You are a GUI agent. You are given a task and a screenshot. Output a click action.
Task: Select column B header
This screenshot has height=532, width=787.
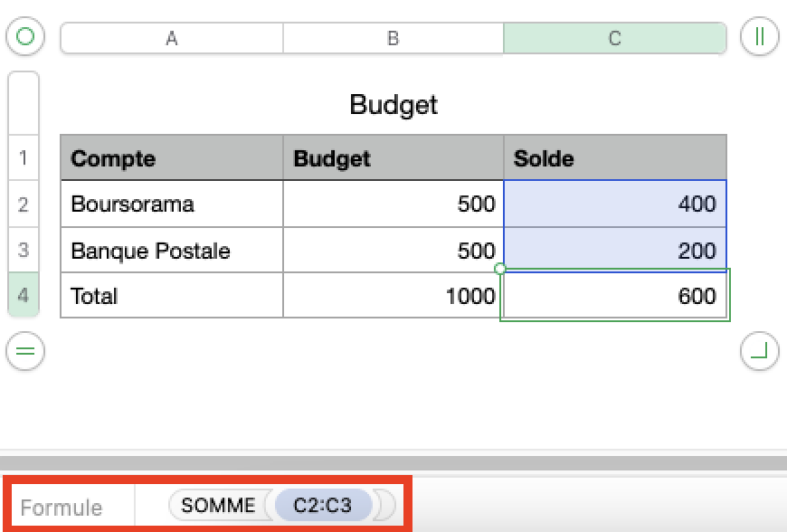(x=393, y=38)
